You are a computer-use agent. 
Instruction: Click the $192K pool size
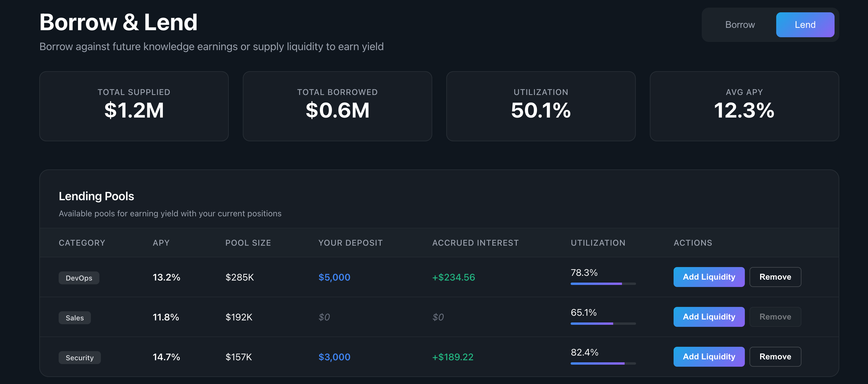[x=239, y=317]
